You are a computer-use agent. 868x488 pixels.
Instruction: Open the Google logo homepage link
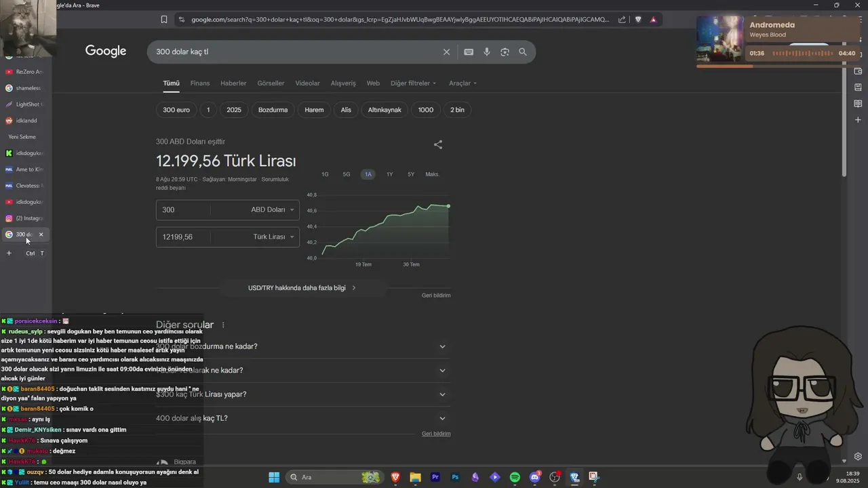coord(106,52)
